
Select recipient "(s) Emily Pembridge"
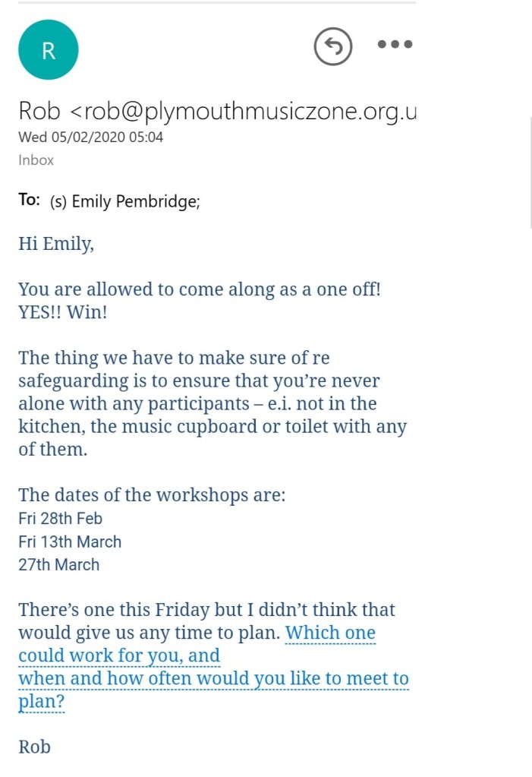(x=124, y=201)
